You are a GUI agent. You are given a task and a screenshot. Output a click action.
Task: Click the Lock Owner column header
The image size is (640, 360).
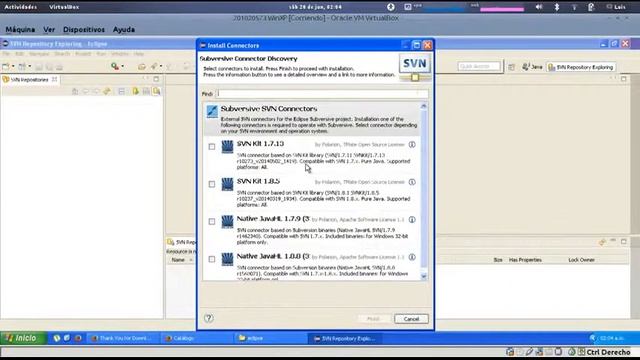point(582,260)
